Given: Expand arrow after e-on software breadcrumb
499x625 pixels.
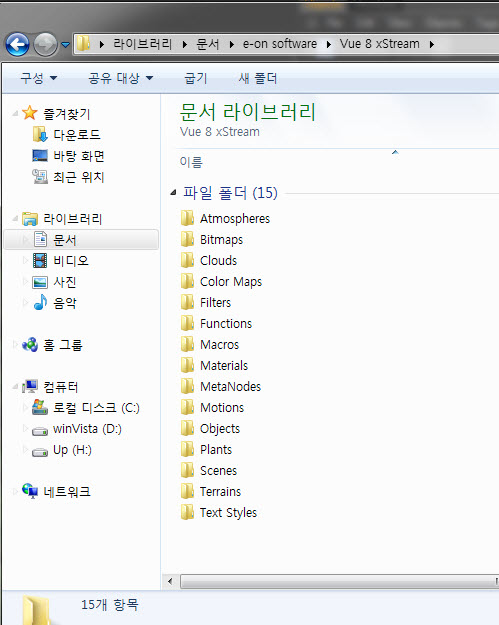Looking at the screenshot, I should coord(329,44).
